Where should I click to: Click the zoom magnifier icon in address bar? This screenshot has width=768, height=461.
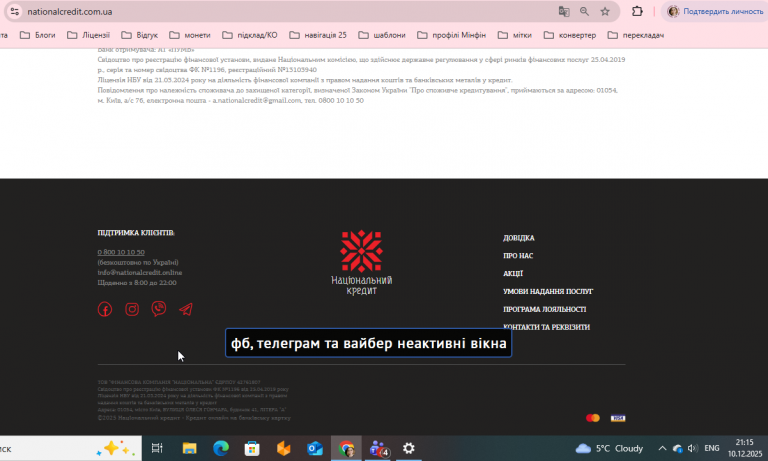[x=584, y=11]
